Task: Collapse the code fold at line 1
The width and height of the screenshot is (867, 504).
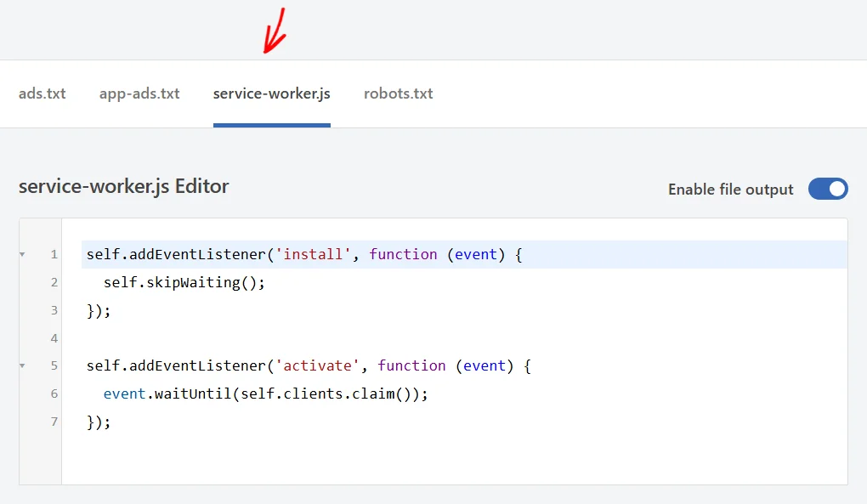Action: [x=22, y=254]
